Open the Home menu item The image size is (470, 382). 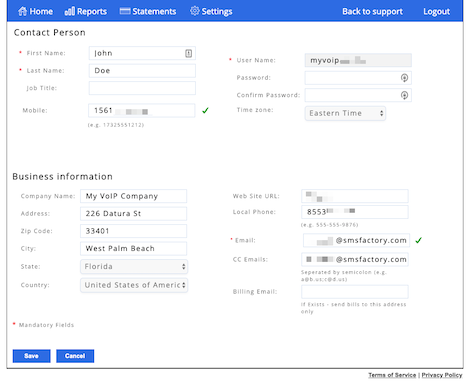(35, 11)
